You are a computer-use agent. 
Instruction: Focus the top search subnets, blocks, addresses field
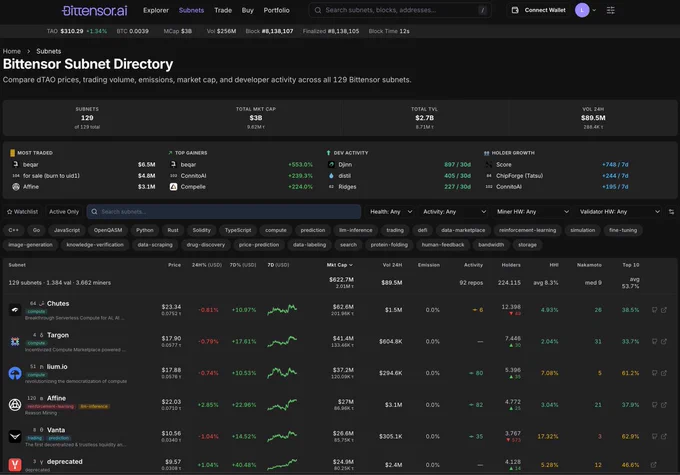pyautogui.click(x=400, y=10)
